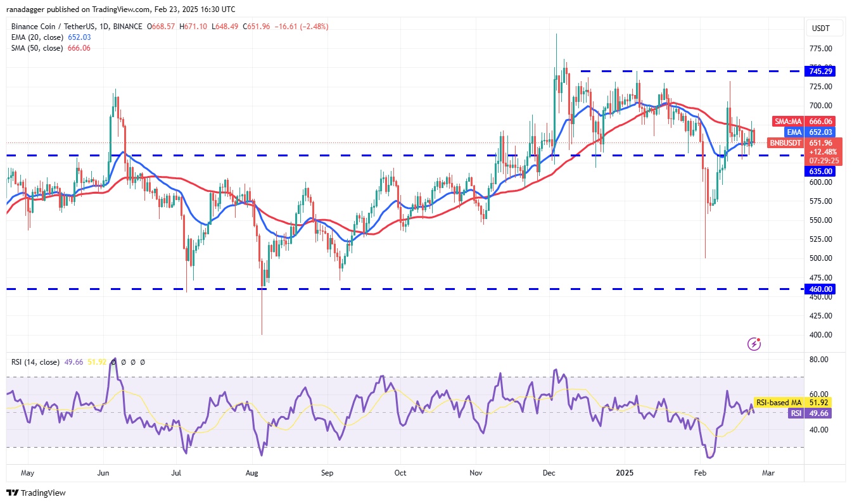Click the 635.00 support price label
This screenshot has width=852, height=504.
pyautogui.click(x=819, y=171)
